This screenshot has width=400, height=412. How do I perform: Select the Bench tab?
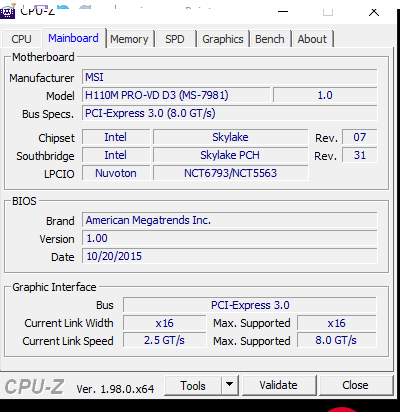(x=270, y=39)
